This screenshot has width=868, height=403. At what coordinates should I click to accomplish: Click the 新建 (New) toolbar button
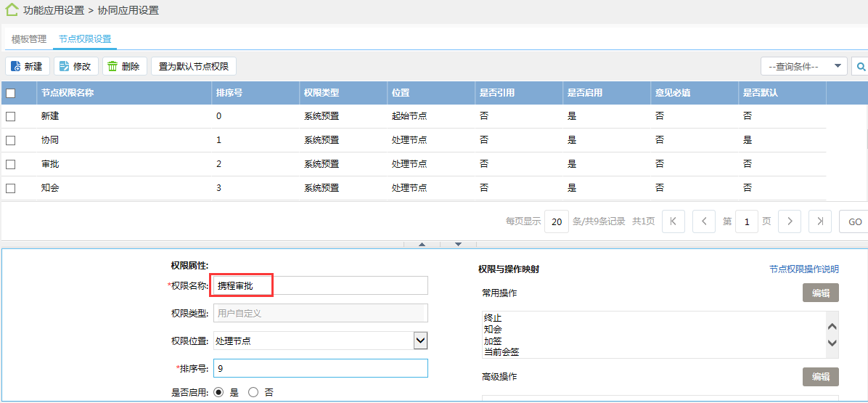tap(28, 67)
